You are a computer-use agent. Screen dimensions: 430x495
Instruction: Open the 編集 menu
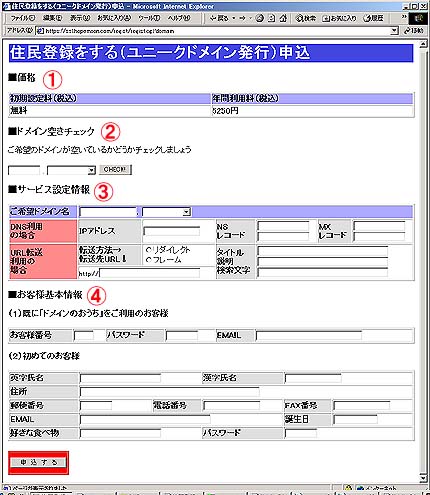[53, 18]
